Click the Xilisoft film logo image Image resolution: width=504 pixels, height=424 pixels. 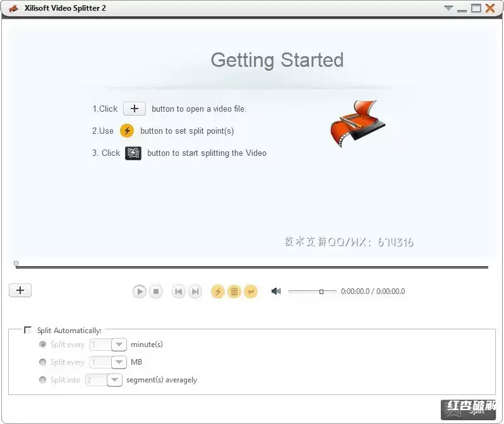pyautogui.click(x=357, y=123)
